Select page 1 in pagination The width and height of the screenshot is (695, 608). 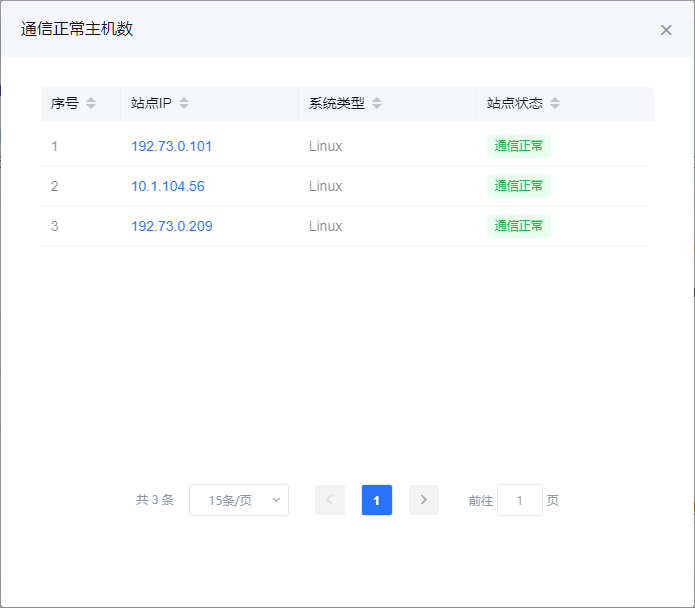pyautogui.click(x=377, y=500)
